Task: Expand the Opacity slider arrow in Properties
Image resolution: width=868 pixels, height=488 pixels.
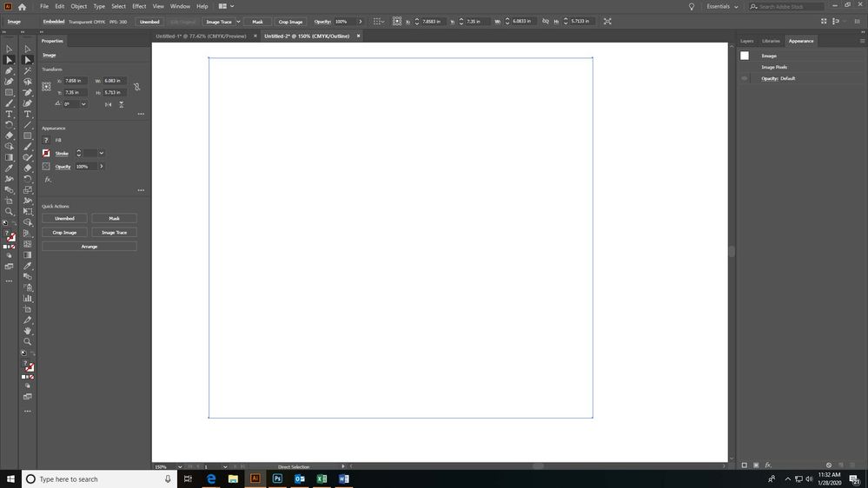Action: pyautogui.click(x=102, y=167)
